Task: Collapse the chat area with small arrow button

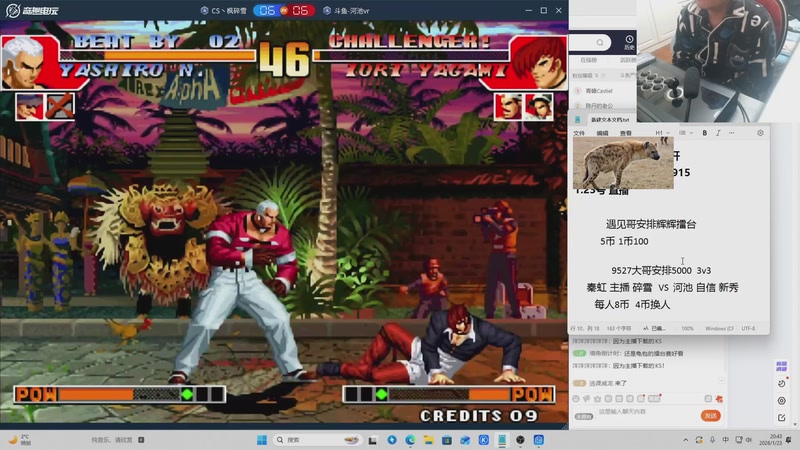Action: coord(721,380)
